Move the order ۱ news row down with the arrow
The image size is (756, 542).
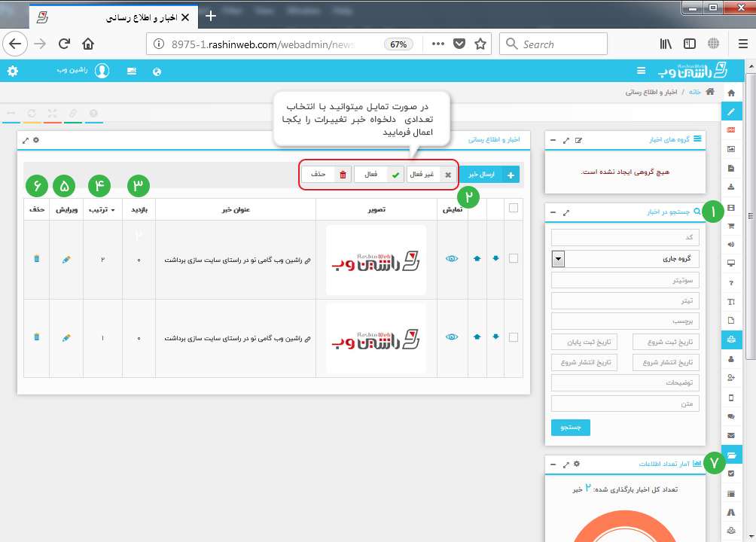tap(495, 336)
